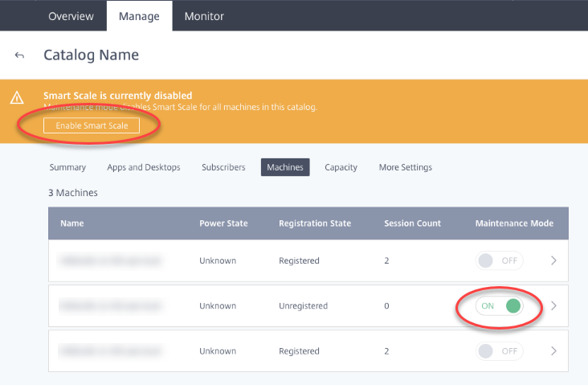Screen dimensions: 588x385
Task: View the Subscribers section
Action: pyautogui.click(x=223, y=167)
